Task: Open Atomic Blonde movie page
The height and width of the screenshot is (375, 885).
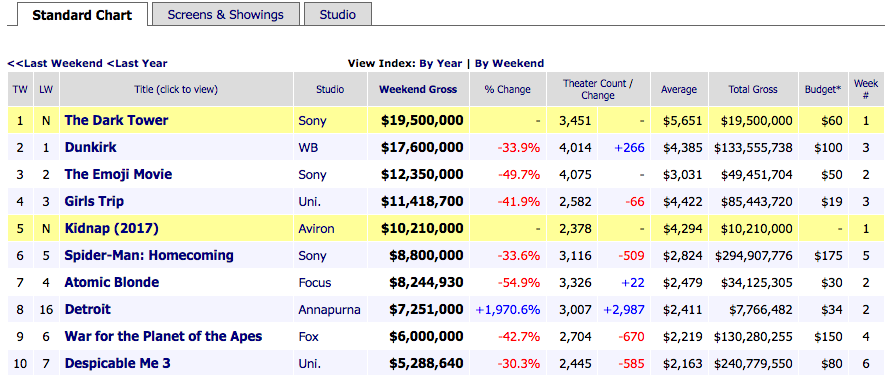Action: [x=112, y=282]
